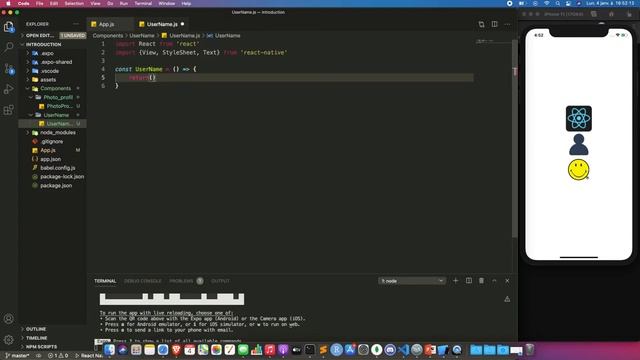
Task: Open Spotlight search in the macOS menu bar
Action: tap(558, 3)
